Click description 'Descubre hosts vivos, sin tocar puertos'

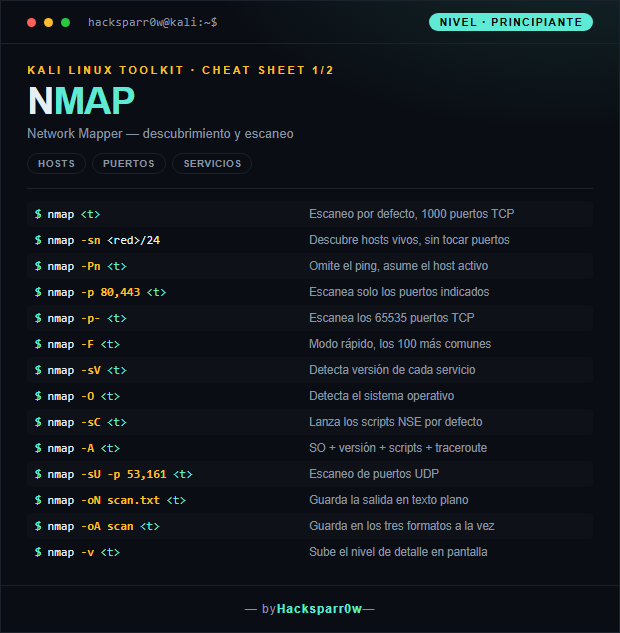click(409, 240)
